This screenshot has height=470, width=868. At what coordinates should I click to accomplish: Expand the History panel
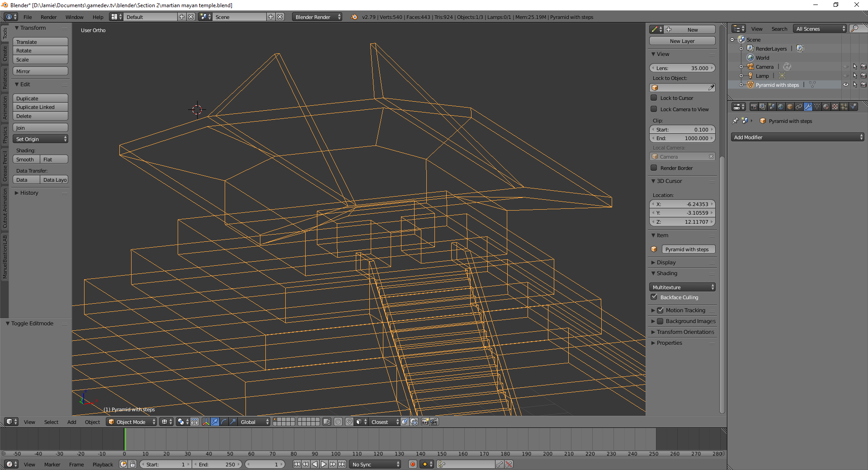coord(29,193)
